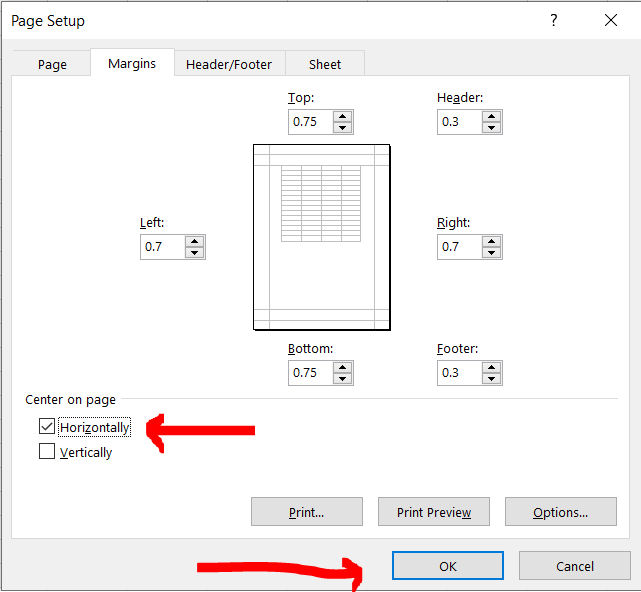
Task: Decrease the Top margin with down arrow
Action: click(x=343, y=127)
